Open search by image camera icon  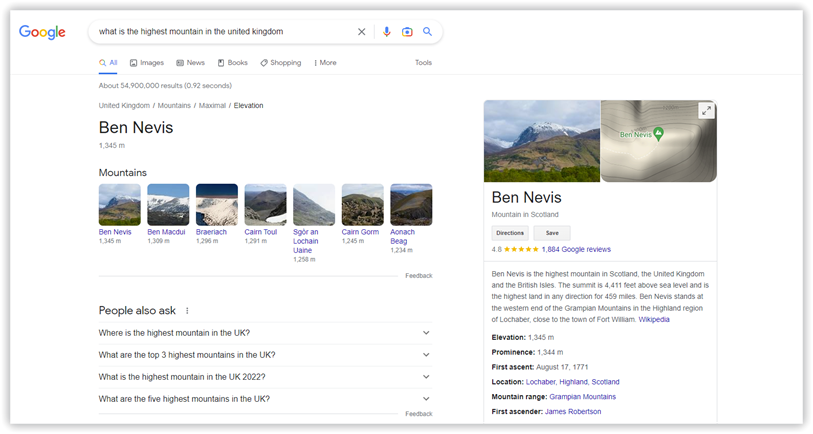coord(407,32)
